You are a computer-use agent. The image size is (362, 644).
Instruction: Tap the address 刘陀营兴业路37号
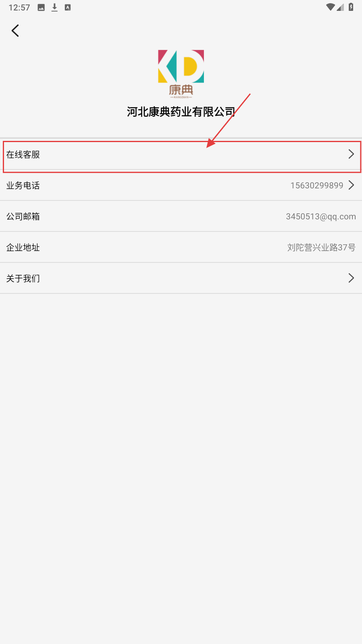(321, 248)
